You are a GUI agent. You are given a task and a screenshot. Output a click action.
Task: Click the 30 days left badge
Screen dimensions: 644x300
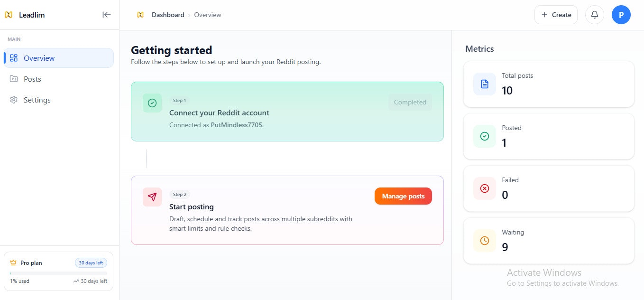point(91,262)
